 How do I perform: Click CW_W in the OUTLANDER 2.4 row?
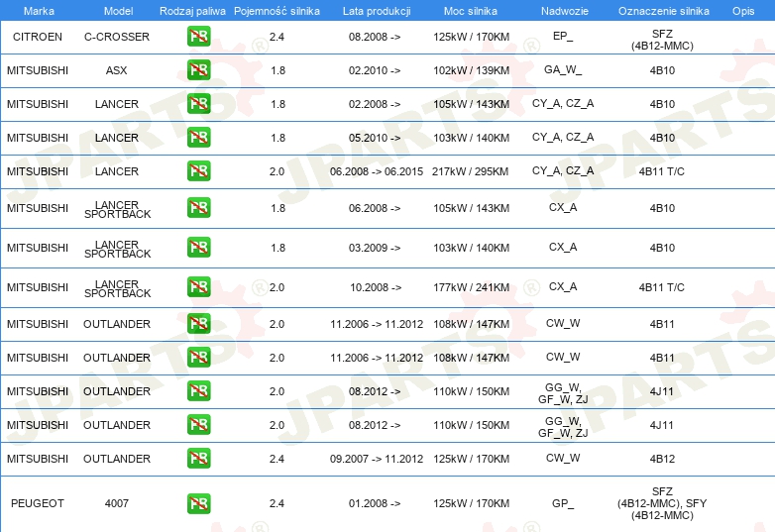point(563,458)
